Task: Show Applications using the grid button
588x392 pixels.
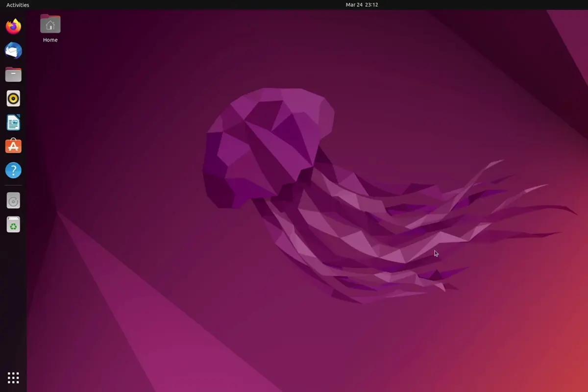Action: pos(13,378)
